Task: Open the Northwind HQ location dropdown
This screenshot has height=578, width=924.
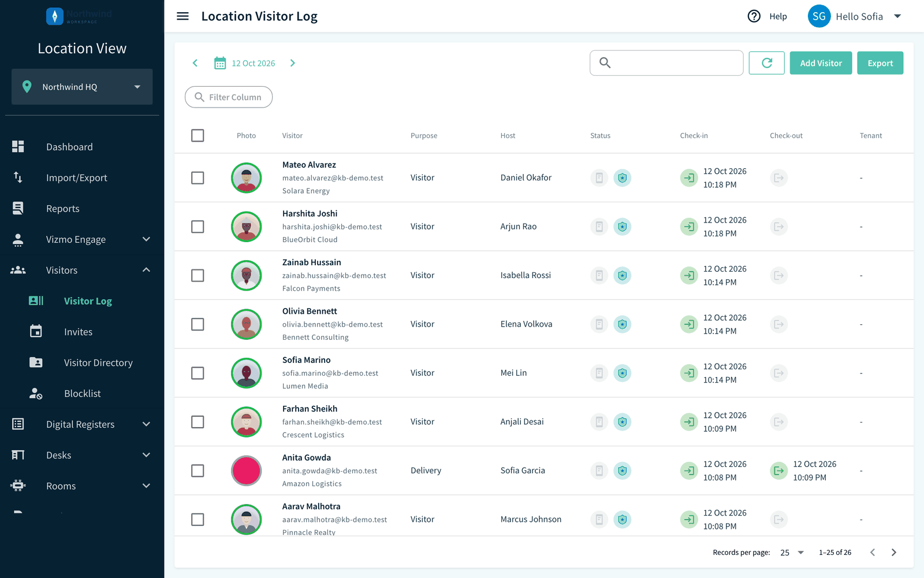Action: pyautogui.click(x=82, y=87)
